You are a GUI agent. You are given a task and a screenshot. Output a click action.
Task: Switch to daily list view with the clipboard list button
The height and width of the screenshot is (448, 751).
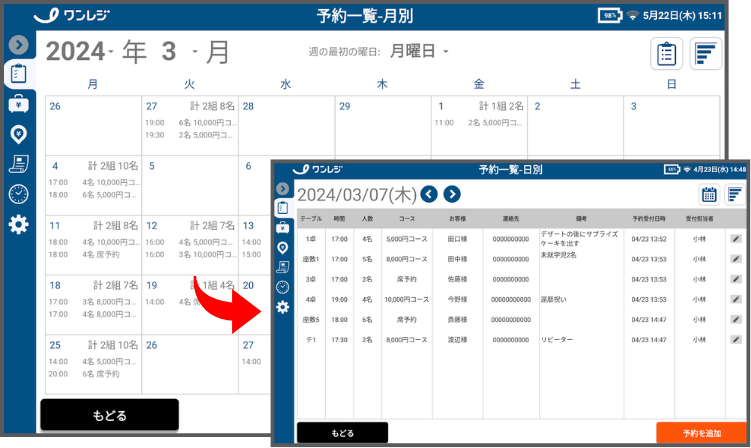click(666, 53)
